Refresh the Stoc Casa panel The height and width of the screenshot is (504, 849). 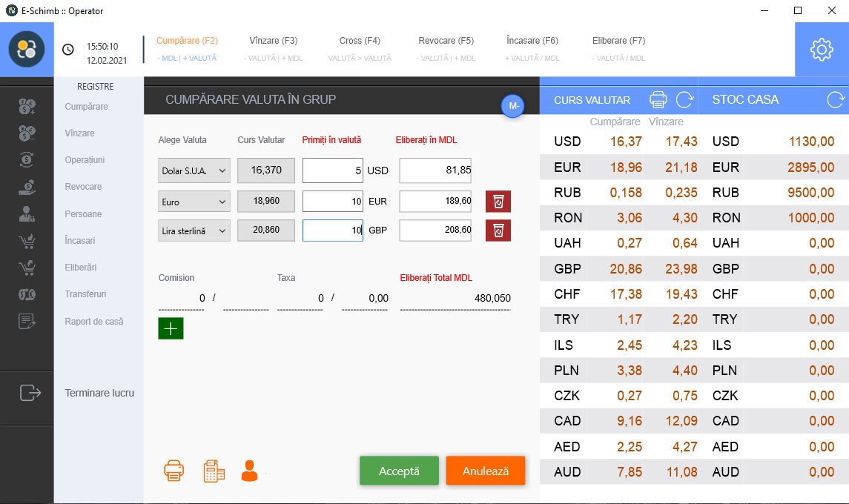click(x=836, y=99)
